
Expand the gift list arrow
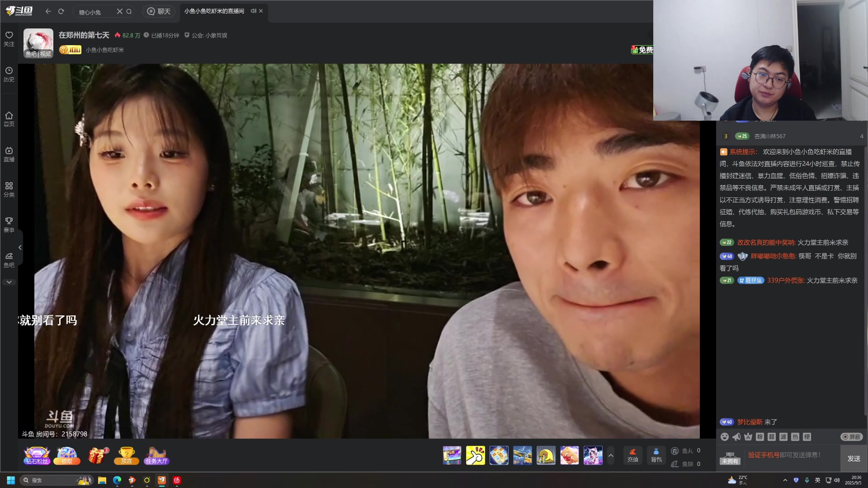[611, 455]
